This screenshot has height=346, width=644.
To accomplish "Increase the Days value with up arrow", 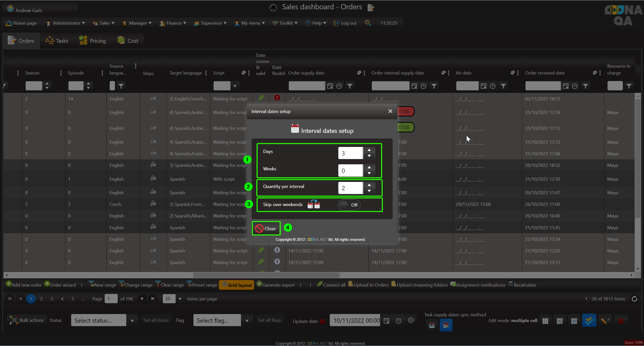I will (x=369, y=150).
